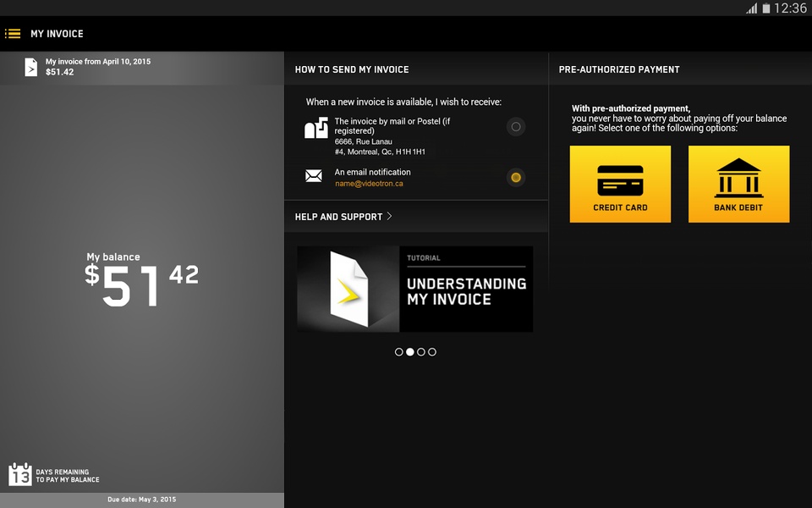Select second carousel page dot

pyautogui.click(x=410, y=352)
